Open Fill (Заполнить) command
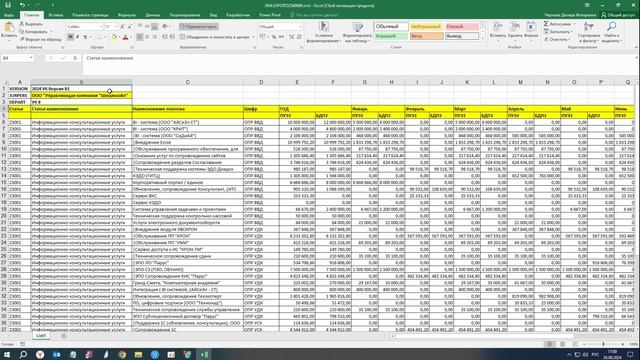Viewport: 640px width, 360px height. click(x=558, y=32)
